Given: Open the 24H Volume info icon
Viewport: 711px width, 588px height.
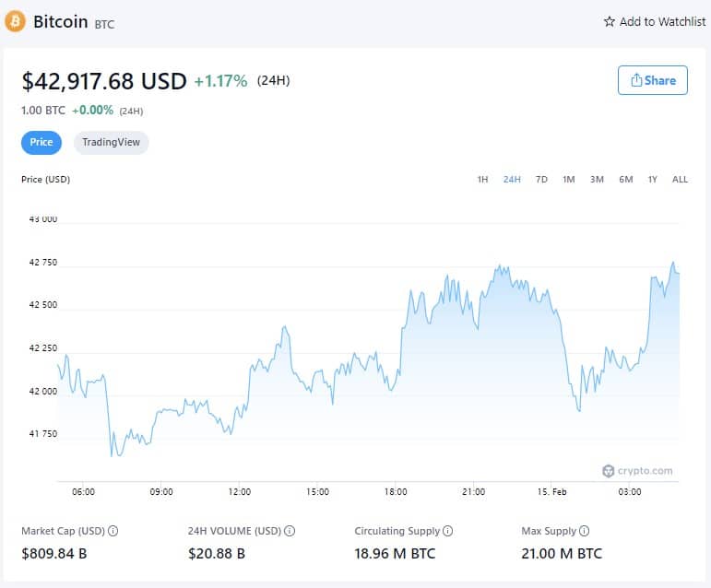Looking at the screenshot, I should coord(290,531).
